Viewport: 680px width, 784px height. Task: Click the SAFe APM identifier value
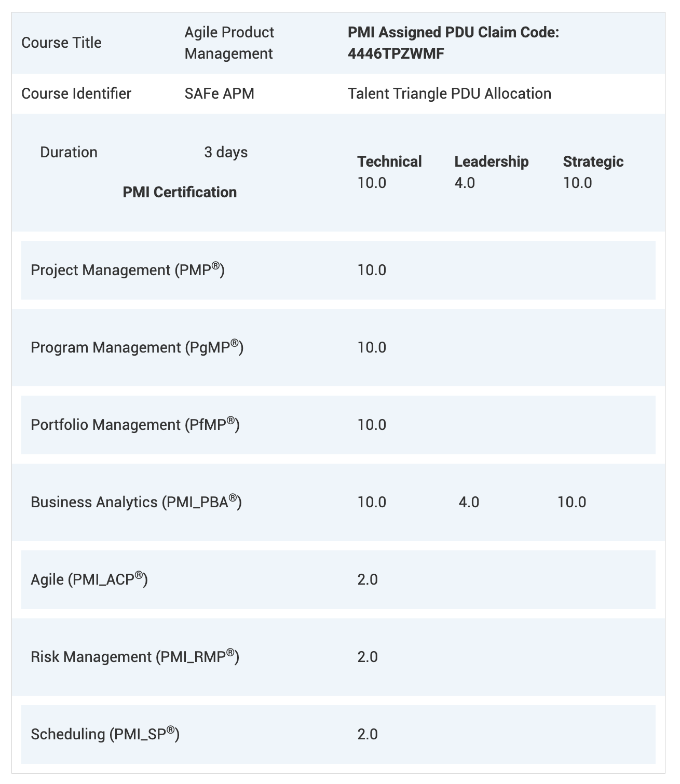pyautogui.click(x=219, y=93)
